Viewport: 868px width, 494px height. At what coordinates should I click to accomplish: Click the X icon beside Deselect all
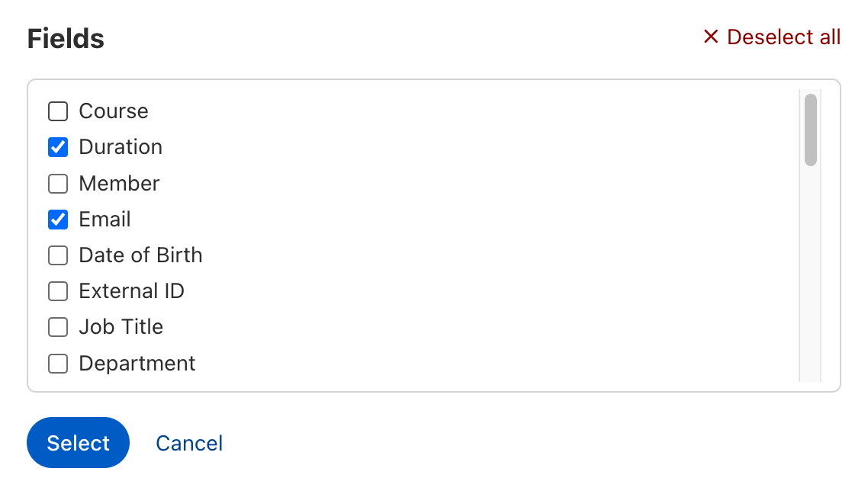tap(711, 37)
